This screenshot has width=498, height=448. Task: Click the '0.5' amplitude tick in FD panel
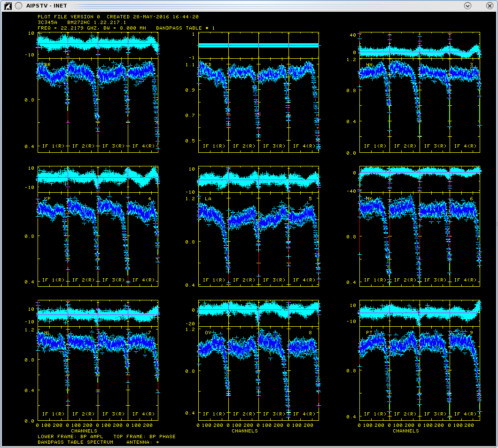point(190,141)
